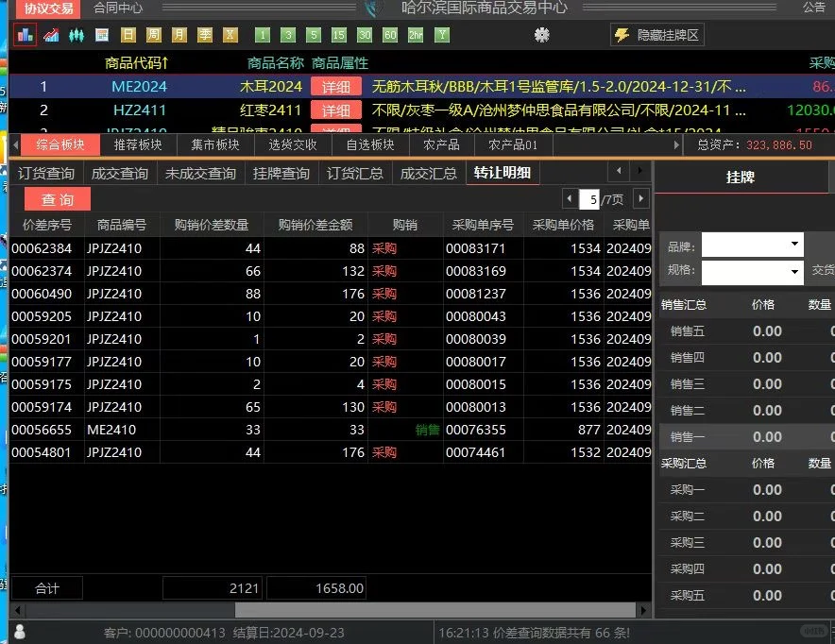Screen dimensions: 835x644
Task: Select the 1-minute interval button
Action: [x=262, y=35]
